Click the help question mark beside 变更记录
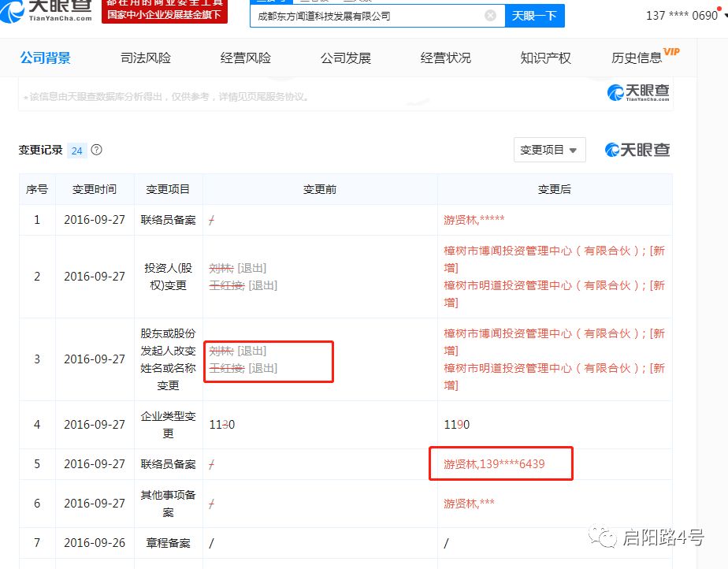 (x=97, y=150)
